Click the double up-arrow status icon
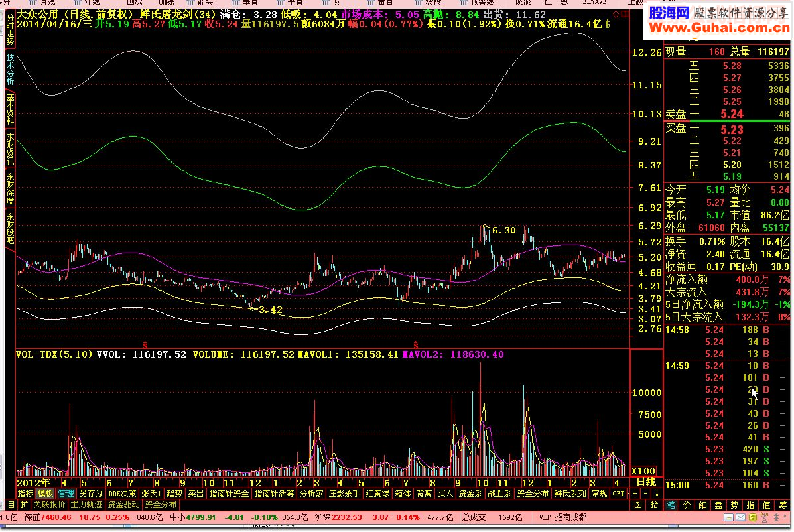Screen dimensions: 794x532 coord(776,517)
